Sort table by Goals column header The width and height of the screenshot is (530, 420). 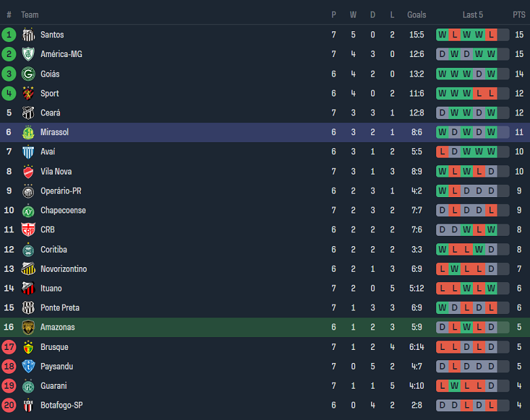point(417,15)
